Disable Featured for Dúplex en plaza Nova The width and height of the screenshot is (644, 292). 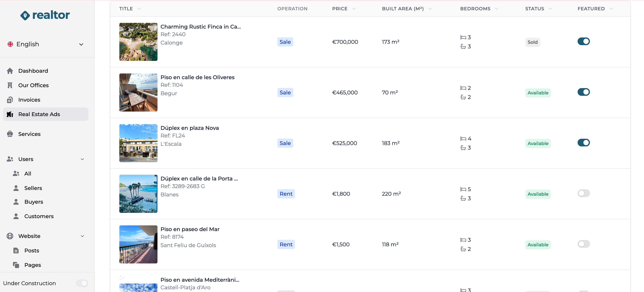pyautogui.click(x=584, y=143)
